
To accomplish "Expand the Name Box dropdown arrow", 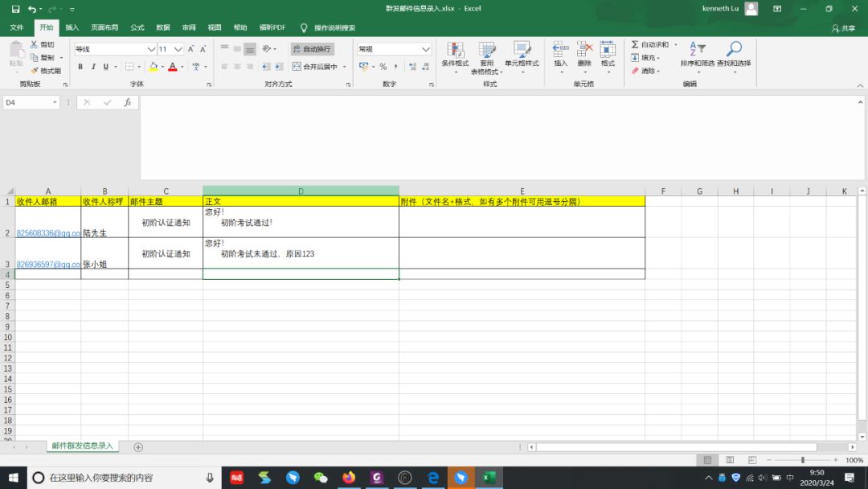I will (x=55, y=102).
